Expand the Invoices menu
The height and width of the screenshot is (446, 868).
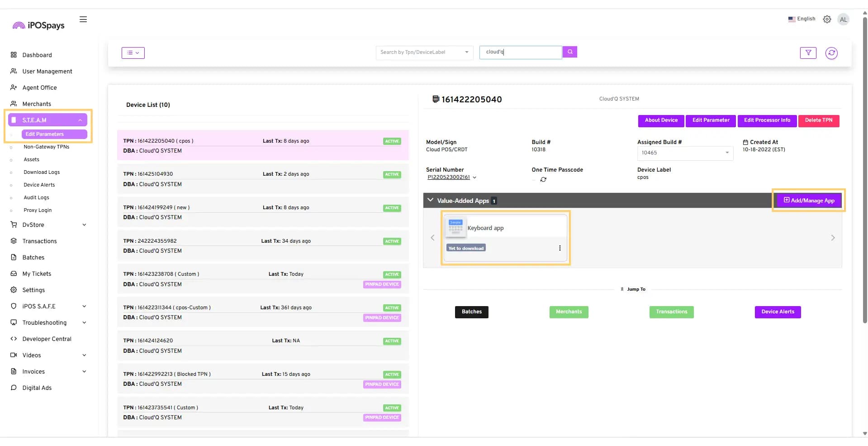(84, 371)
